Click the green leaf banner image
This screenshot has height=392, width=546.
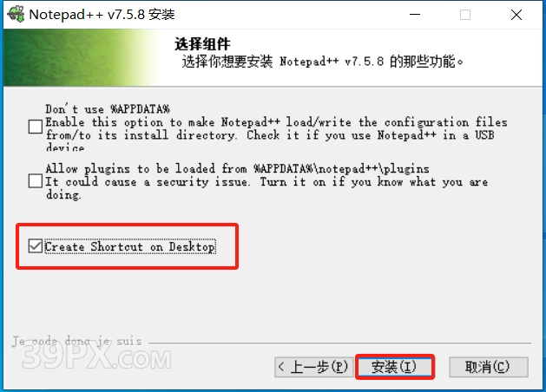pos(82,57)
